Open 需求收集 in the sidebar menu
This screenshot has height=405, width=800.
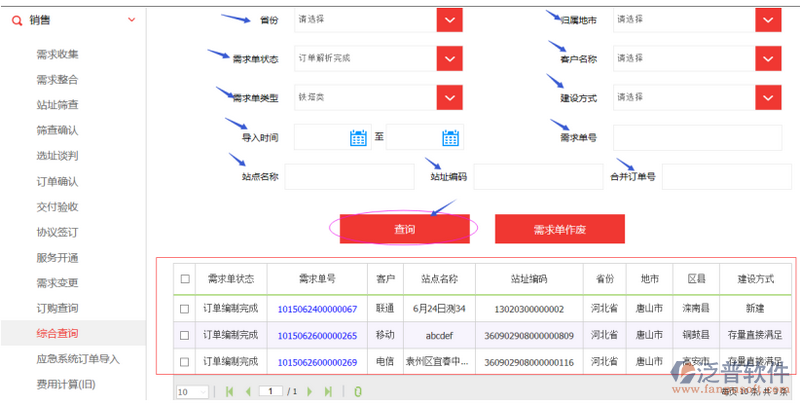[x=57, y=54]
